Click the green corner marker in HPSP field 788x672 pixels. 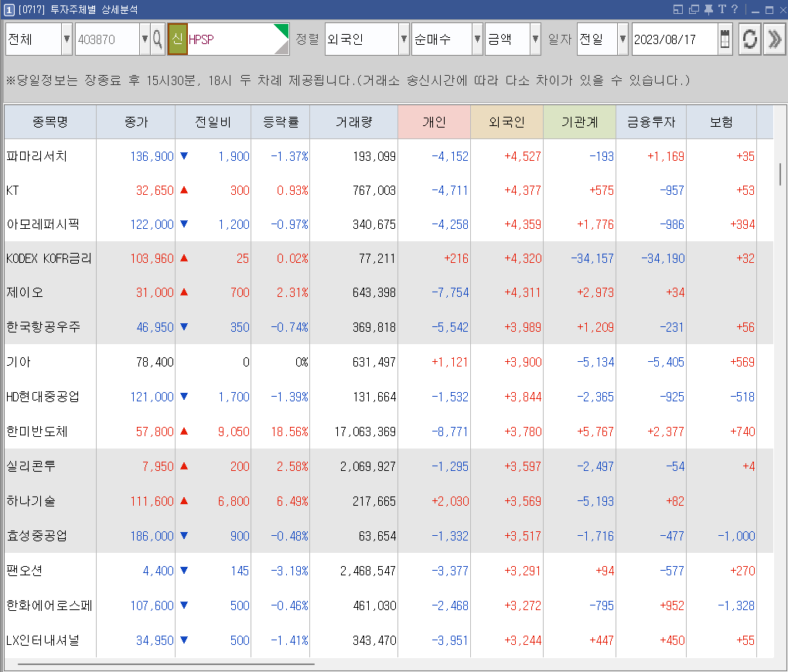(281, 30)
